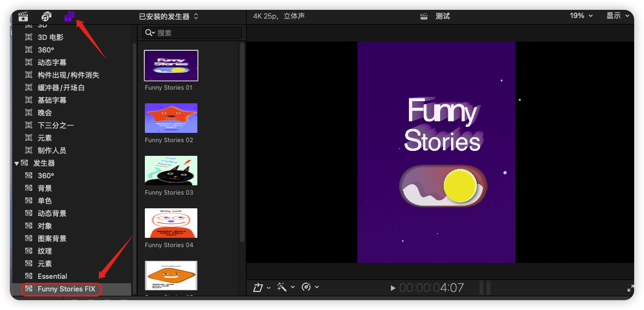Select the 对象 category

(x=45, y=226)
